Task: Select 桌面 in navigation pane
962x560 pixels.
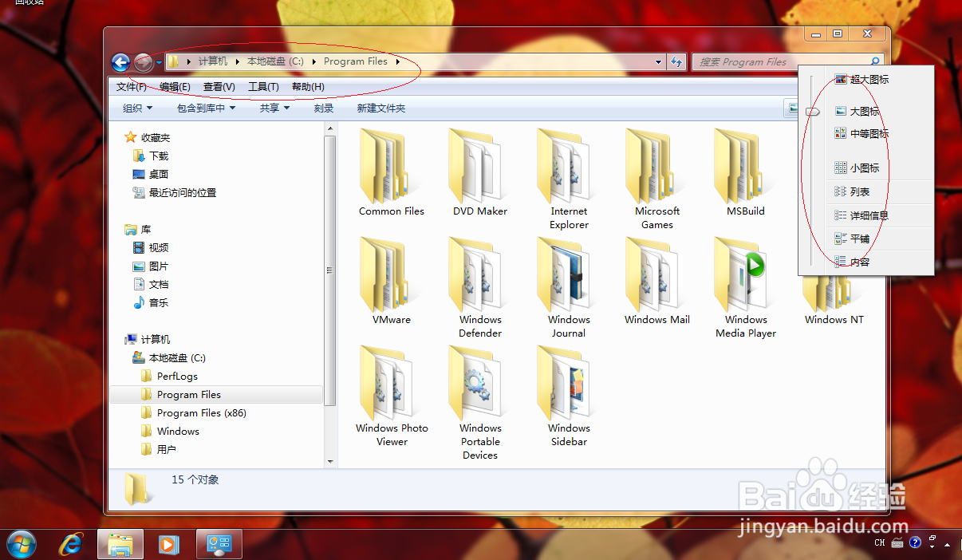Action: click(159, 174)
